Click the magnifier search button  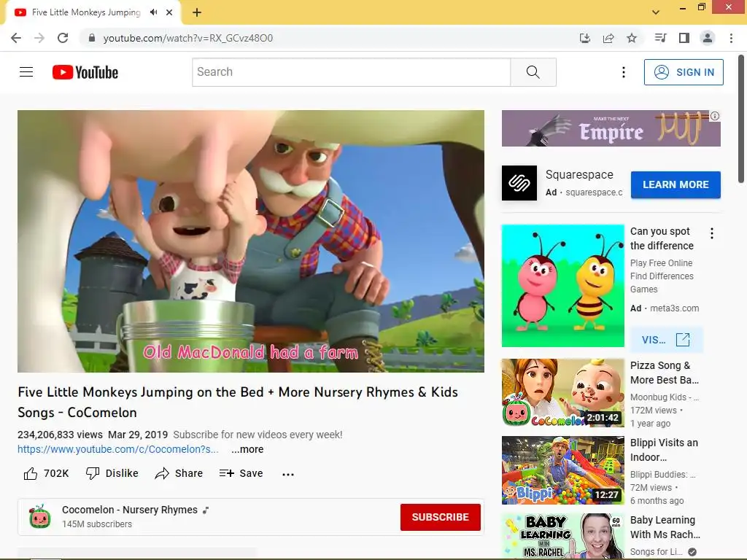click(x=533, y=72)
